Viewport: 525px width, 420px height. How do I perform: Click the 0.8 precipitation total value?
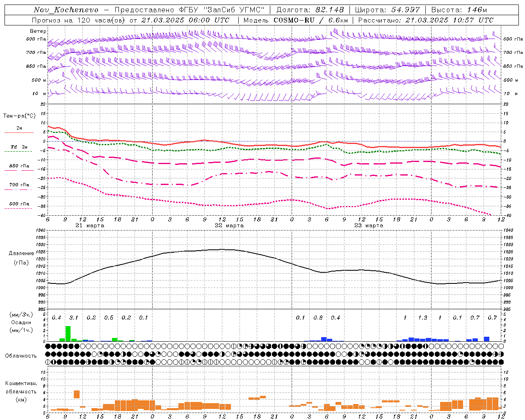(x=318, y=318)
